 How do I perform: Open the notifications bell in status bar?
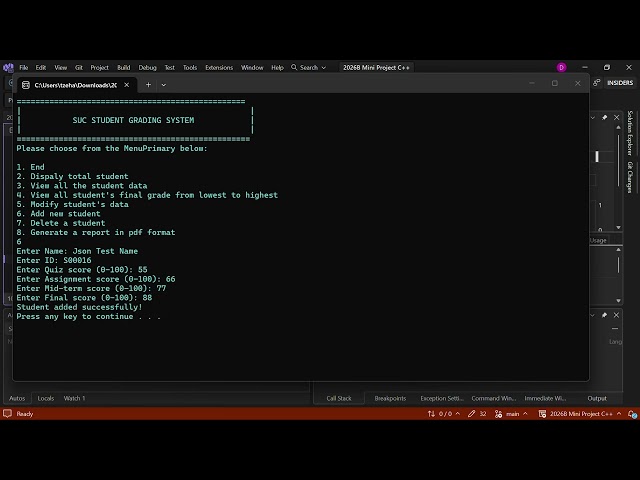[x=633, y=414]
